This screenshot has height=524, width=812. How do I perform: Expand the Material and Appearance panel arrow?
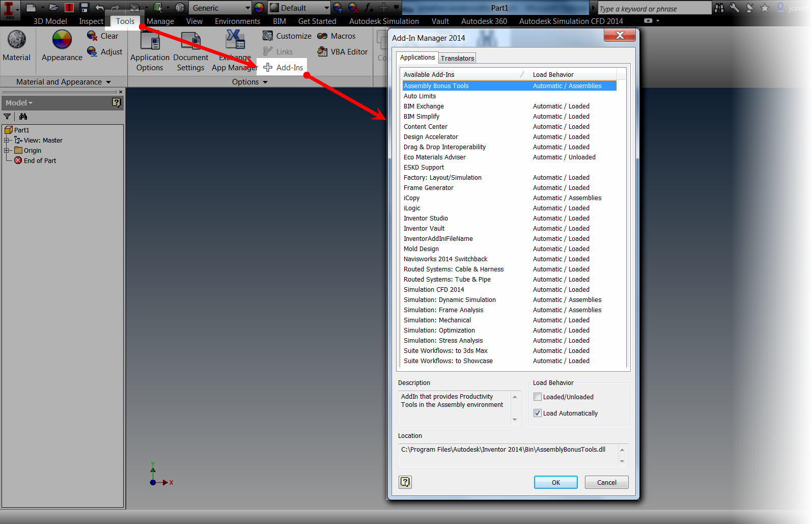[x=108, y=82]
